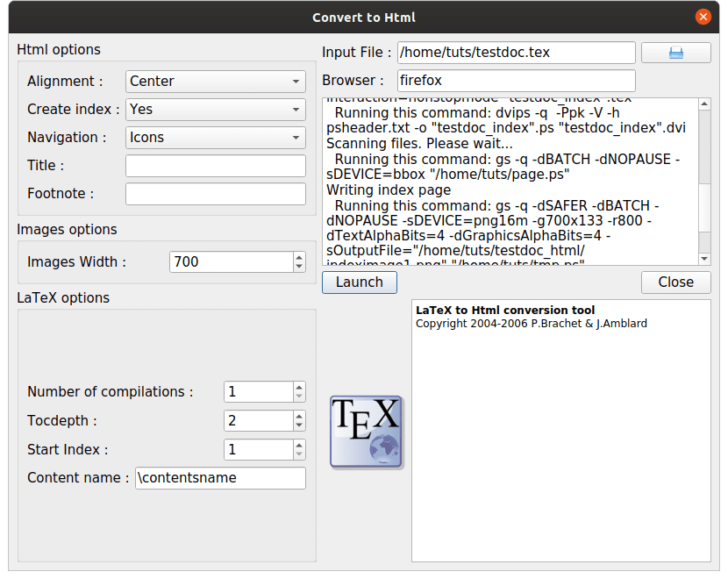Increment the Images Width value
Viewport: 728px width, 579px height.
pyautogui.click(x=299, y=256)
